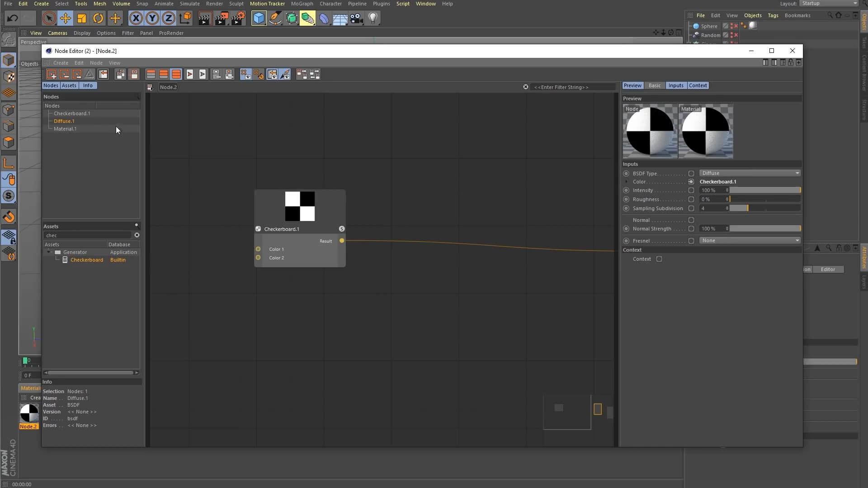Click the Undo arrow icon
This screenshot has width=868, height=488.
12,19
